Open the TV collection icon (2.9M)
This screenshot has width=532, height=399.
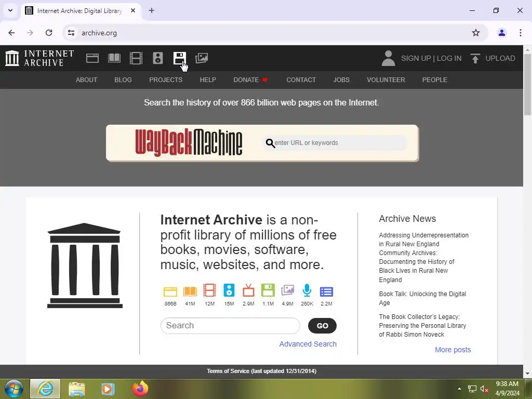point(248,291)
